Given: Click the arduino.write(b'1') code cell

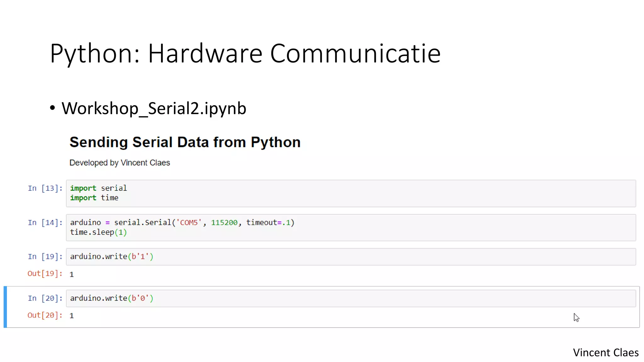Looking at the screenshot, I should point(351,257).
